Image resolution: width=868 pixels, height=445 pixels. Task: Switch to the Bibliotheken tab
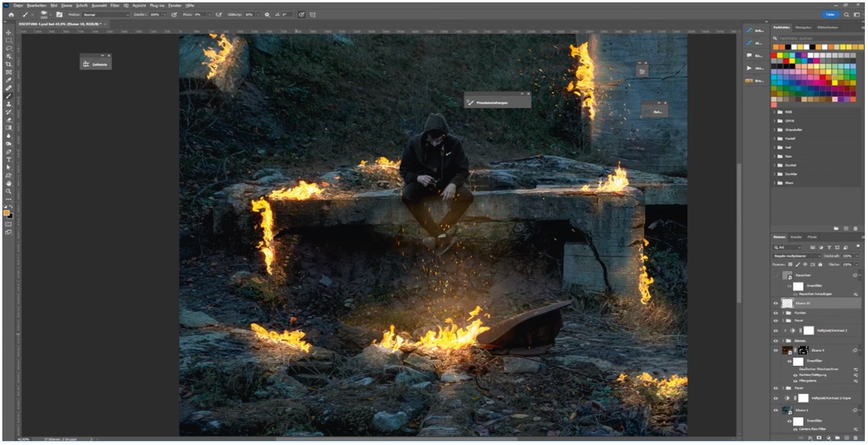tap(827, 27)
